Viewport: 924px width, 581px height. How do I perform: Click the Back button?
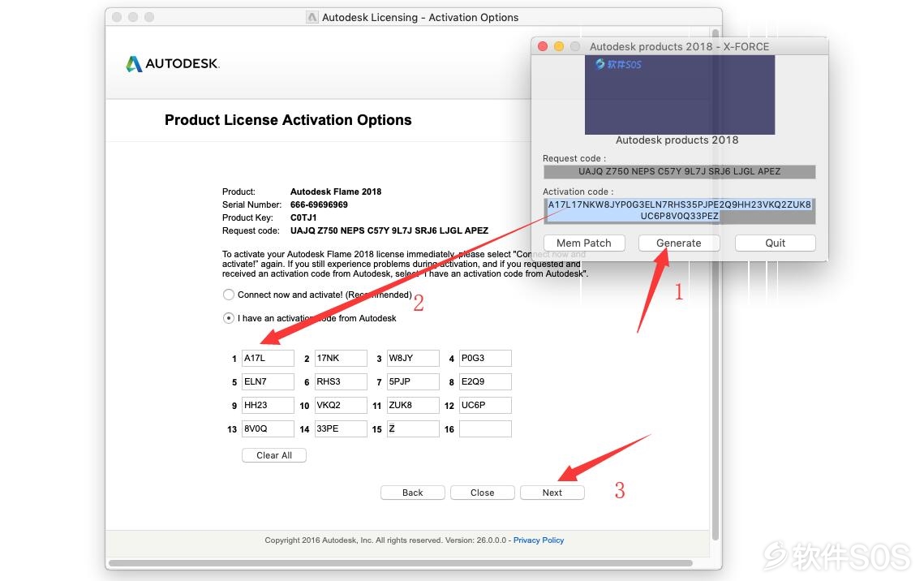click(412, 493)
